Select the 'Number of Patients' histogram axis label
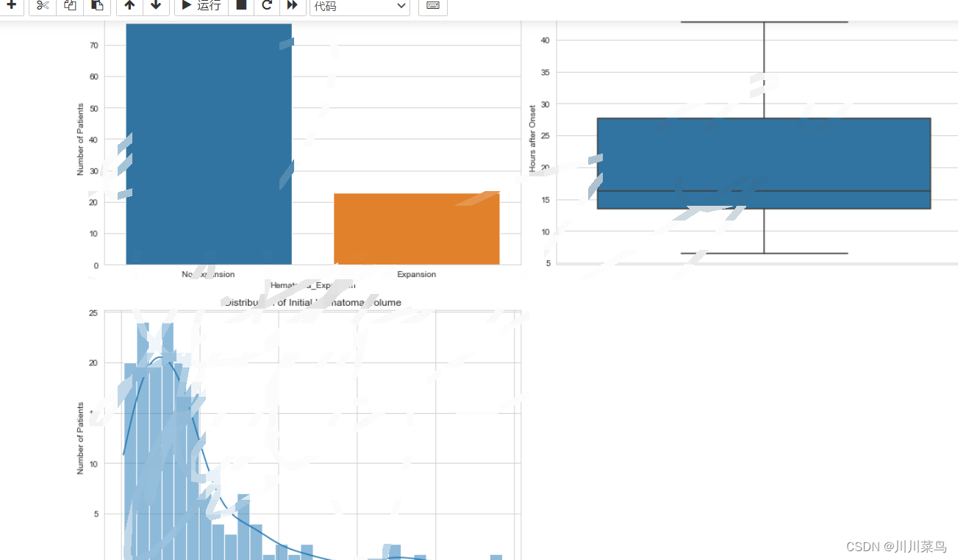This screenshot has width=958, height=560. [x=81, y=438]
